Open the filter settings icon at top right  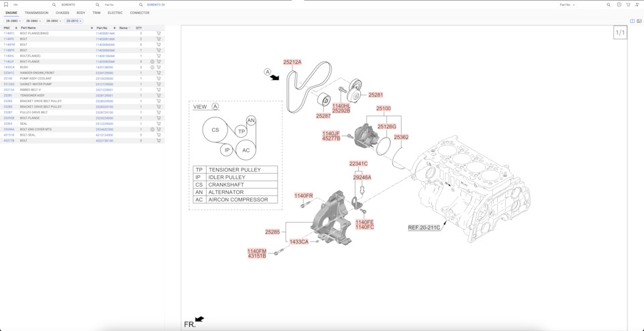pyautogui.click(x=637, y=5)
